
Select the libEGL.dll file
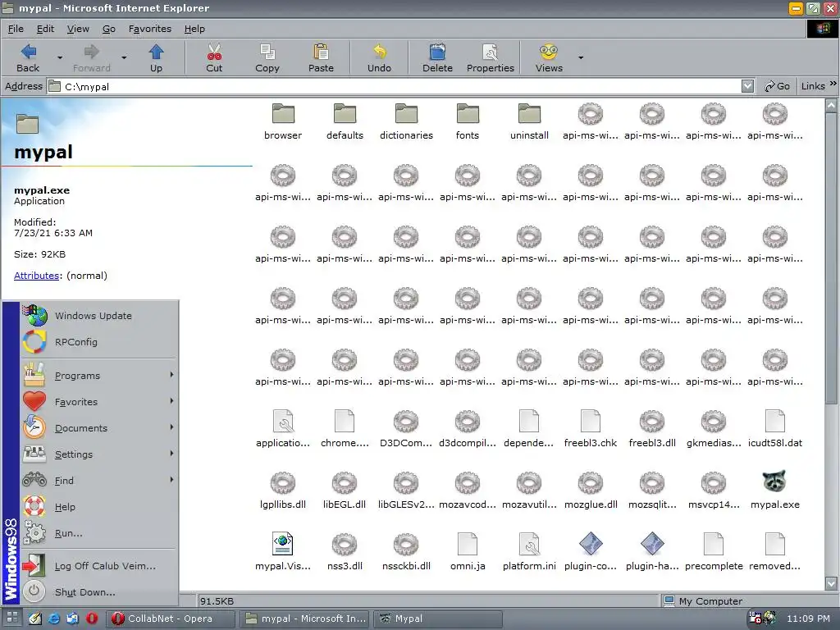point(345,491)
